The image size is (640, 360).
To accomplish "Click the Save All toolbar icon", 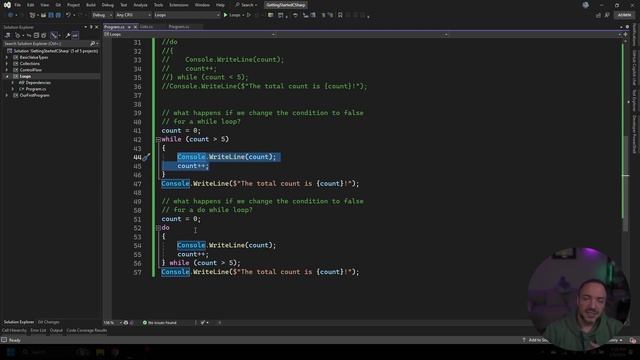I will pyautogui.click(x=58, y=15).
